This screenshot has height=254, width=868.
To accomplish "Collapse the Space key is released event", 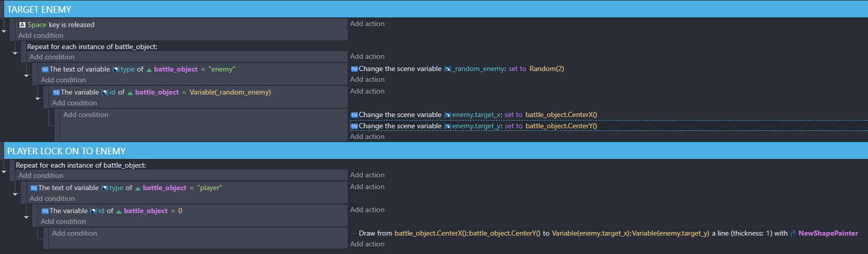I will (4, 32).
